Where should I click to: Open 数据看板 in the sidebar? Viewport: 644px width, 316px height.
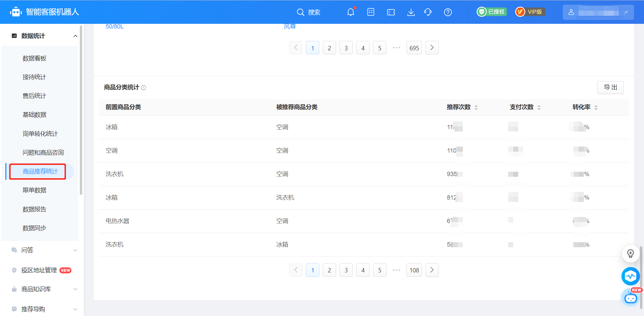click(34, 58)
